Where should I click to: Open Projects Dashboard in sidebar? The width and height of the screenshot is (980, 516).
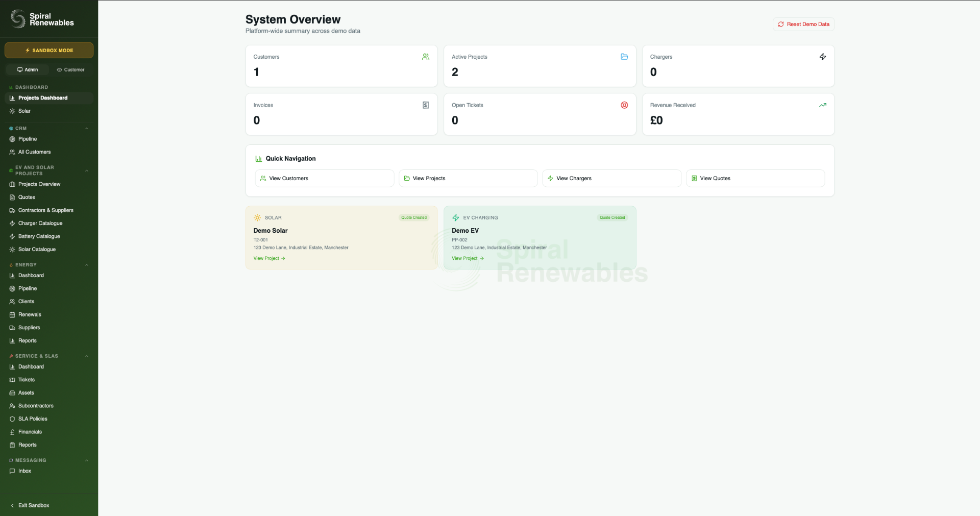pos(49,98)
